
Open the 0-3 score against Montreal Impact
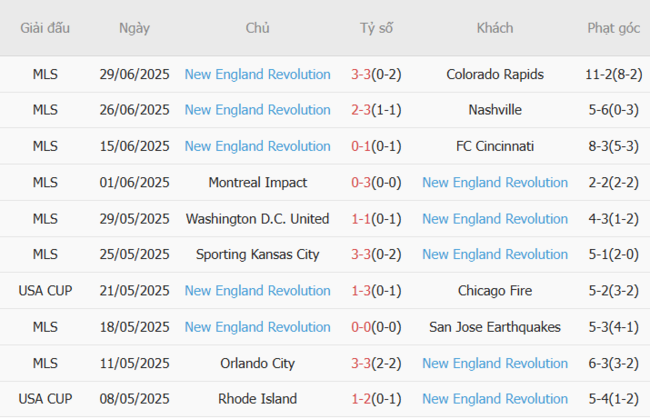coord(361,182)
